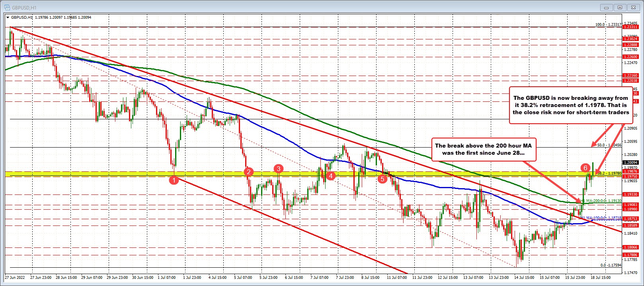
Task: Click the 29 Jun 07:00 time axis label
Action: pyautogui.click(x=92, y=278)
